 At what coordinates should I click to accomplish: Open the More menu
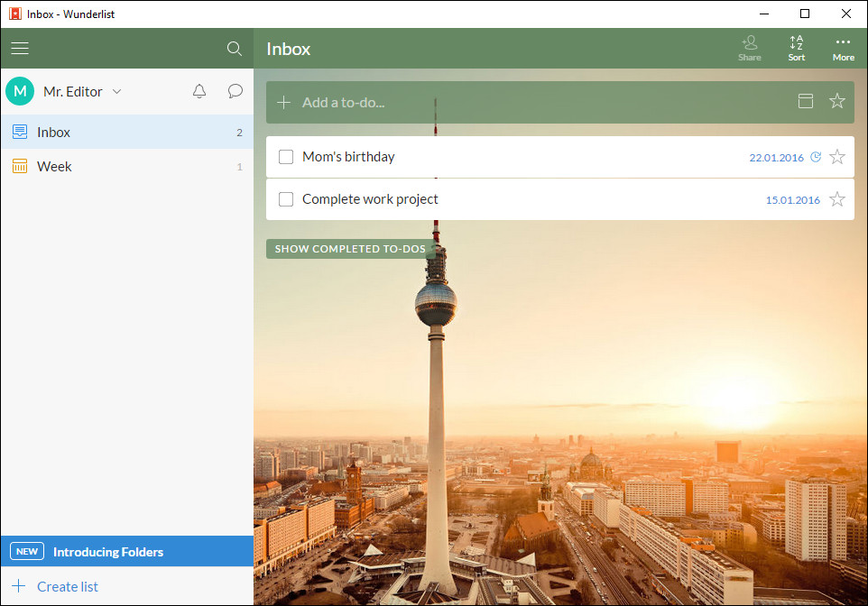click(x=843, y=47)
